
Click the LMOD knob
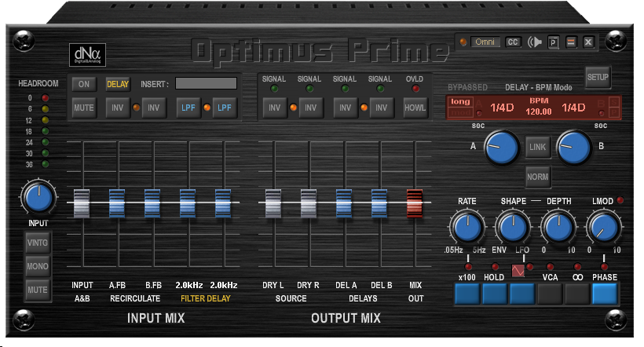tap(604, 227)
